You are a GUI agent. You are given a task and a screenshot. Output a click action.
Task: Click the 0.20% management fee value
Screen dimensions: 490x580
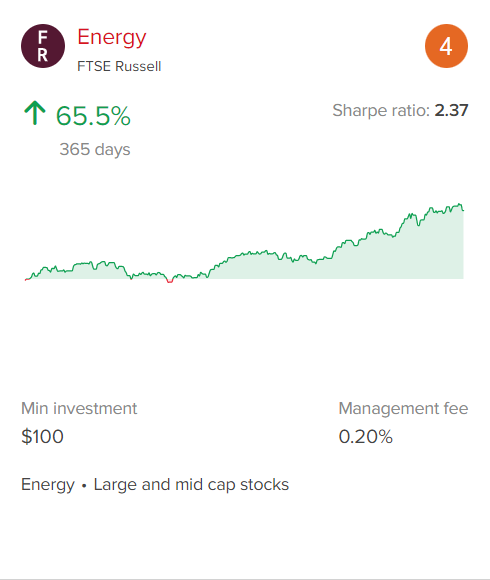366,436
